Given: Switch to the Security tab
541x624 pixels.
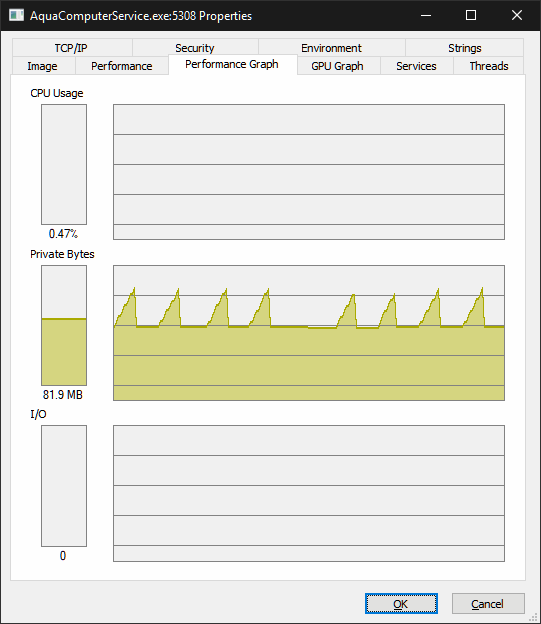Looking at the screenshot, I should [195, 48].
